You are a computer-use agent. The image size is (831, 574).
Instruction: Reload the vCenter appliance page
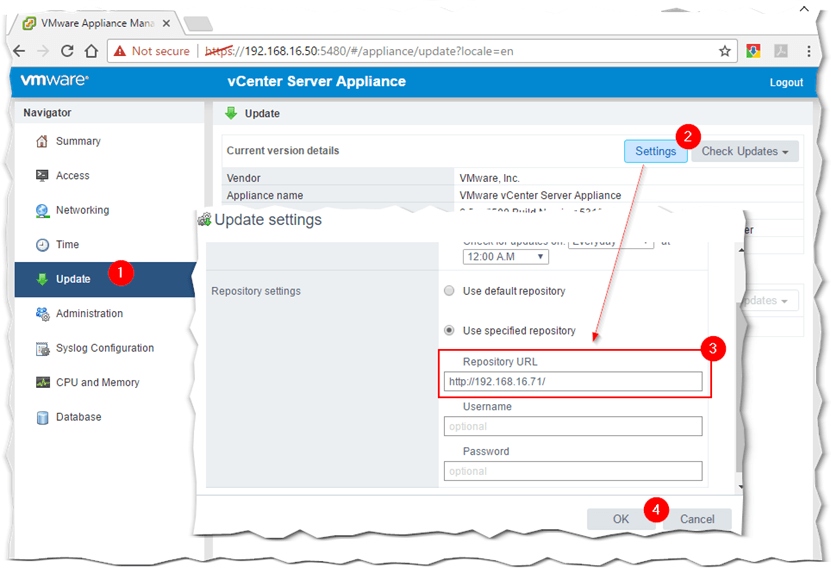67,51
